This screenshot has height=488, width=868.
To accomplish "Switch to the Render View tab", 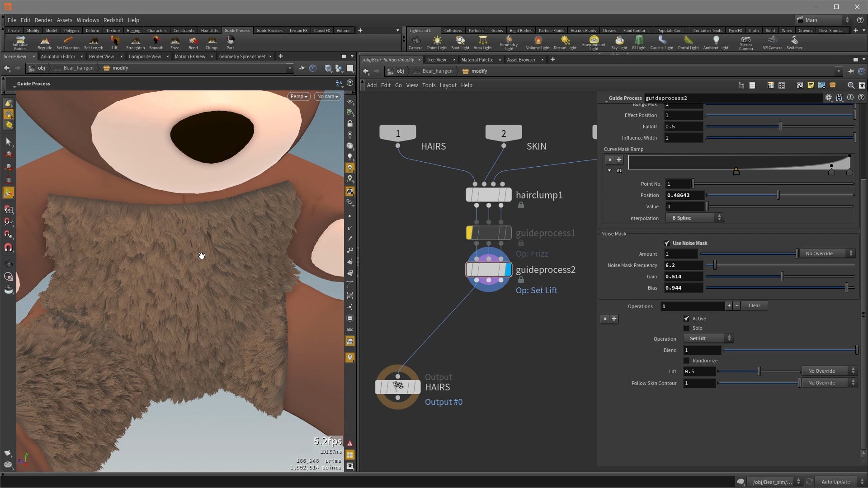I will pyautogui.click(x=101, y=56).
